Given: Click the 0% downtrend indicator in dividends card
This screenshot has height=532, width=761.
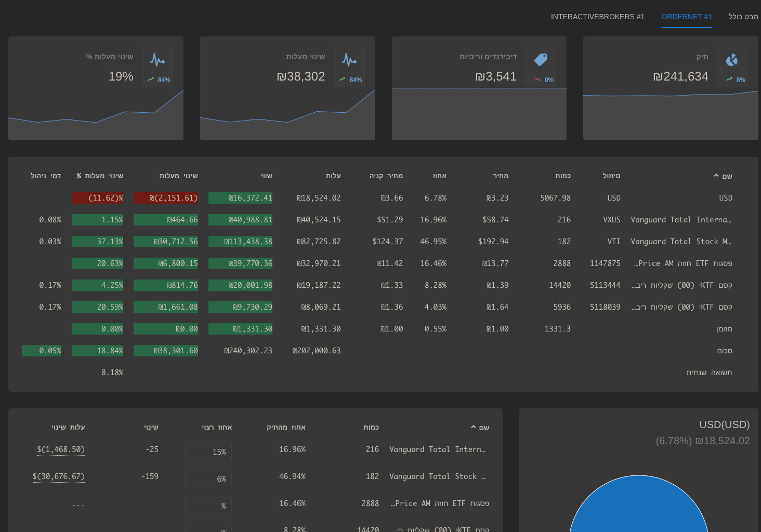Looking at the screenshot, I should 544,79.
